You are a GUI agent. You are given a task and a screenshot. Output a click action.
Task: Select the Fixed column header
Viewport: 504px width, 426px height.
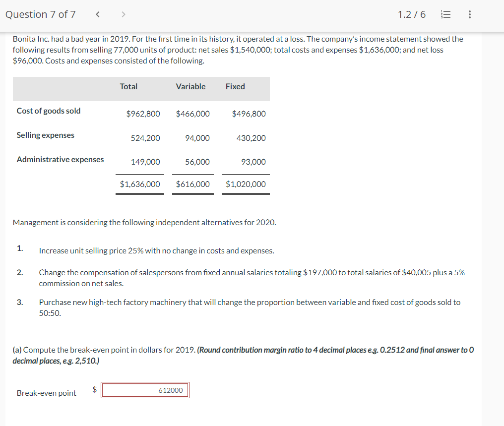point(235,86)
